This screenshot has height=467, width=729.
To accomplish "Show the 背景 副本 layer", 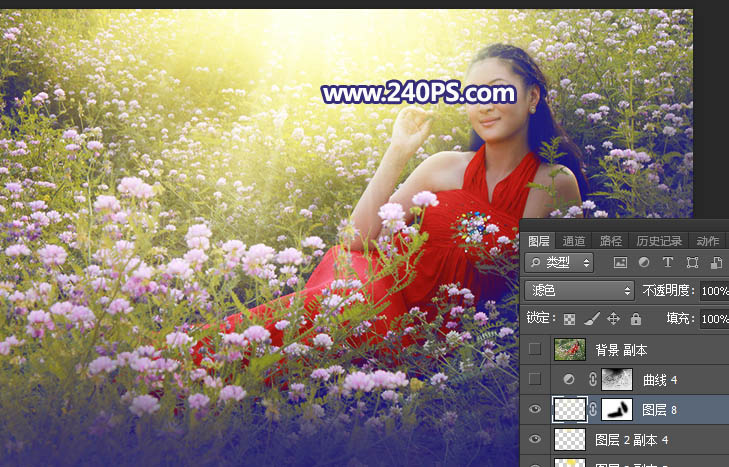I will 534,349.
